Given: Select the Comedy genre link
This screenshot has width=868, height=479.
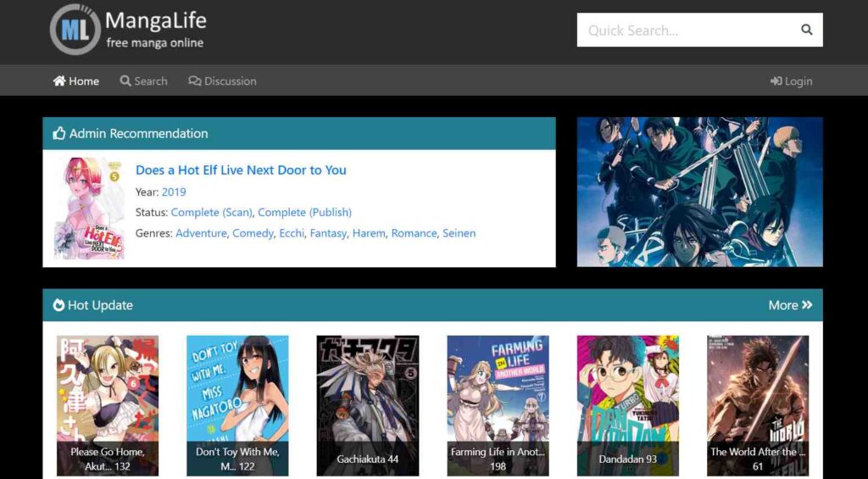Looking at the screenshot, I should coord(253,233).
